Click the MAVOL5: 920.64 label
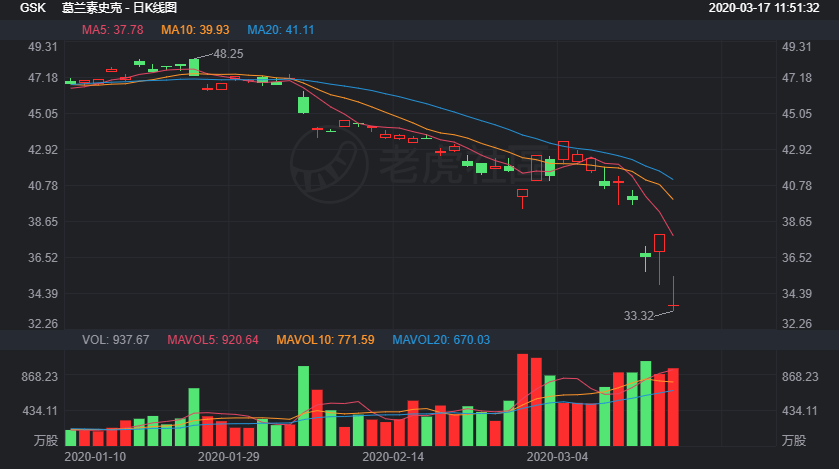839x469 pixels. coord(213,340)
